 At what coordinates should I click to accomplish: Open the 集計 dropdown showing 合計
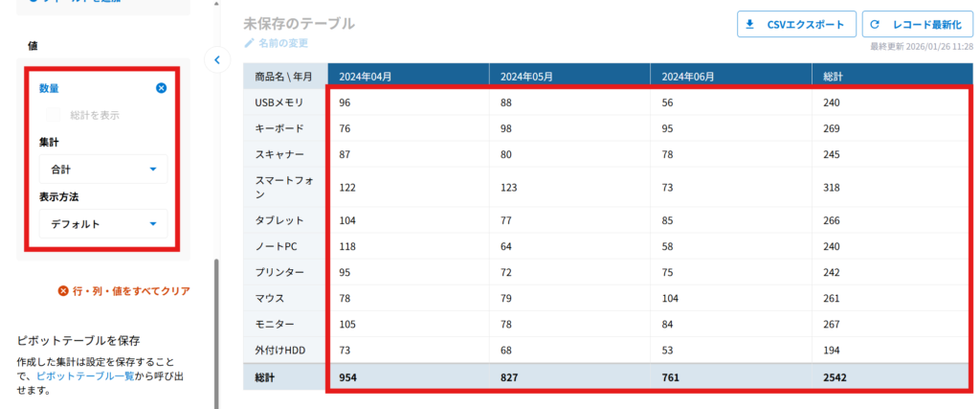click(103, 170)
